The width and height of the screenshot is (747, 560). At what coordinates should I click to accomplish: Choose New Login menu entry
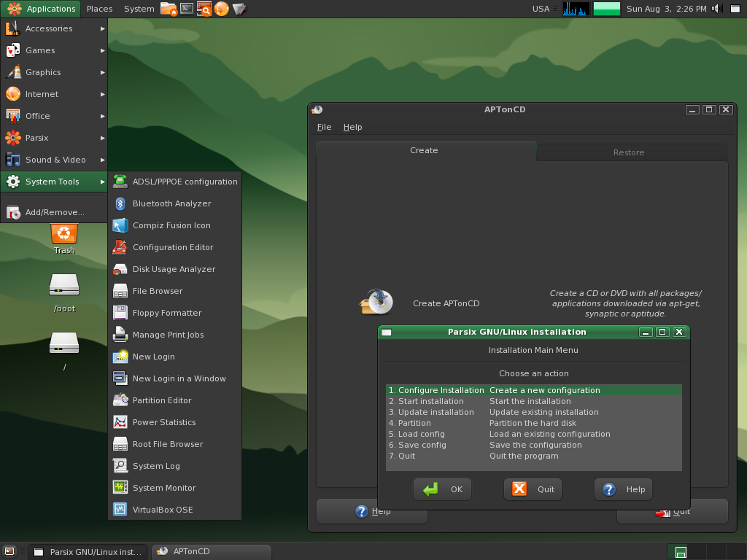pyautogui.click(x=175, y=357)
